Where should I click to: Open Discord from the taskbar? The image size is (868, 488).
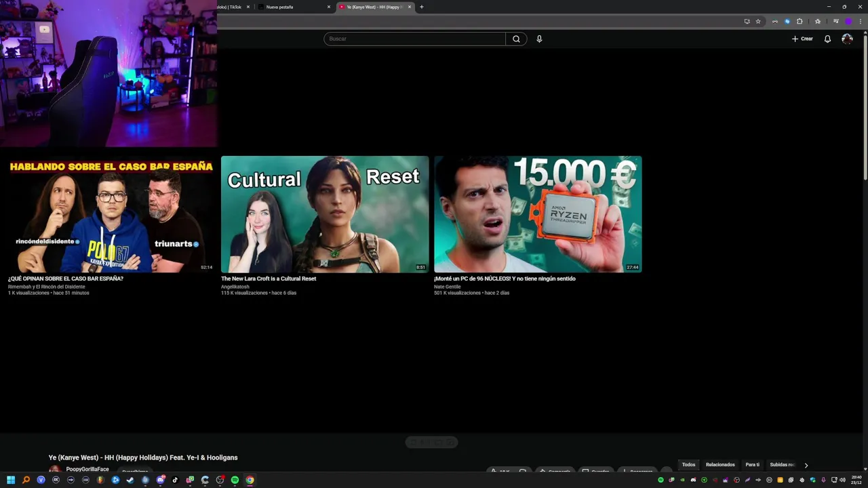pos(160,480)
